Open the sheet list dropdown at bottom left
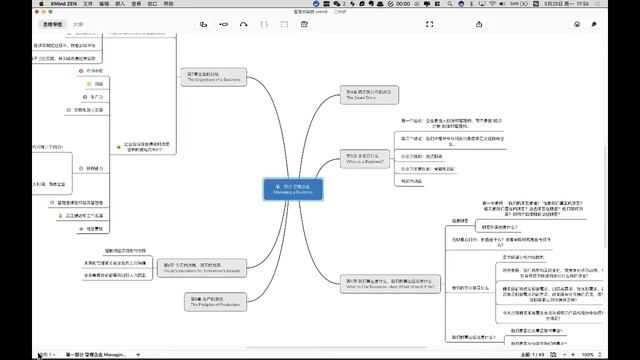640x360 pixels. click(x=47, y=355)
